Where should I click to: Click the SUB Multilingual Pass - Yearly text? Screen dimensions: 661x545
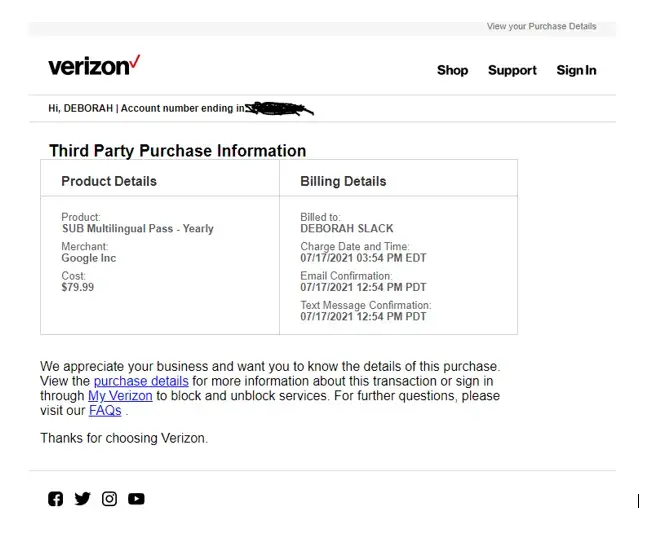137,229
